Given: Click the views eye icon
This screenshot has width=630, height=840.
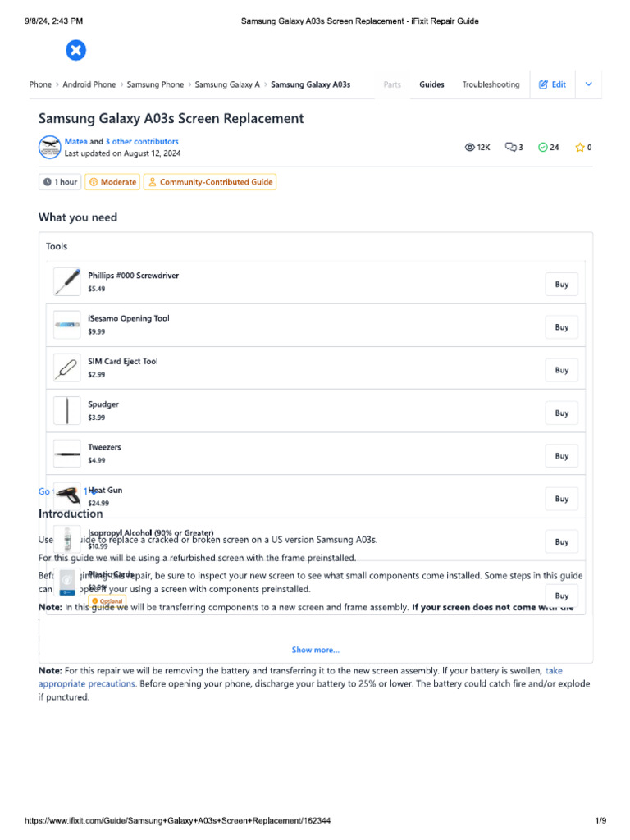Looking at the screenshot, I should (470, 148).
